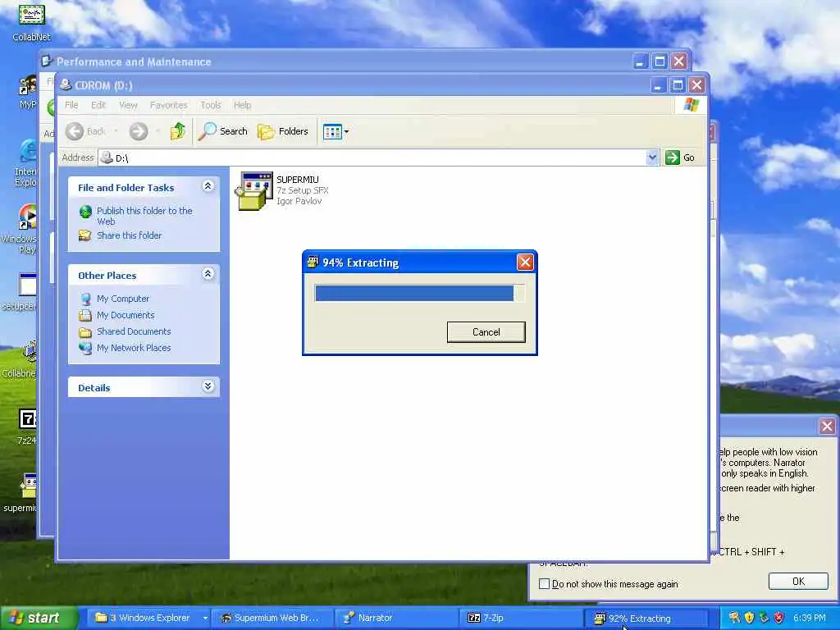Click the Publish to Web globe icon
The height and width of the screenshot is (630, 840).
[x=85, y=212]
